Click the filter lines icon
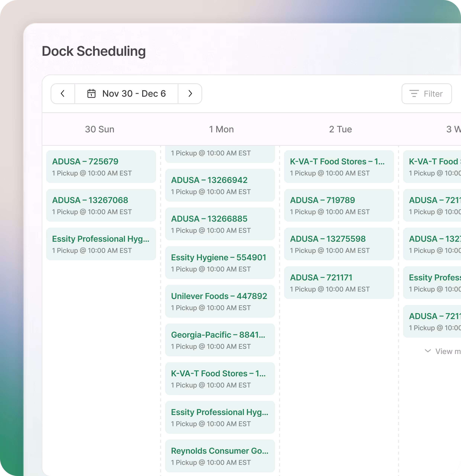This screenshot has height=476, width=461. (x=414, y=94)
